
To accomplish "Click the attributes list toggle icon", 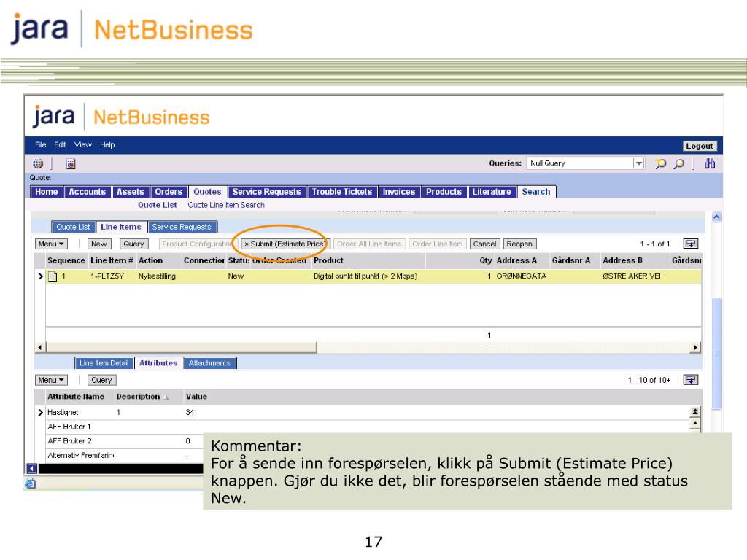I will point(691,380).
